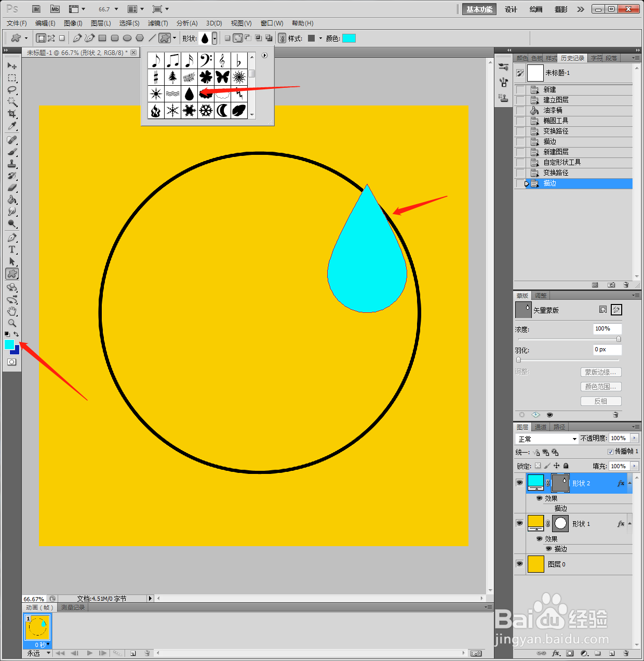644x661 pixels.
Task: Collapse effects of the 形状 2 layer
Action: point(630,483)
